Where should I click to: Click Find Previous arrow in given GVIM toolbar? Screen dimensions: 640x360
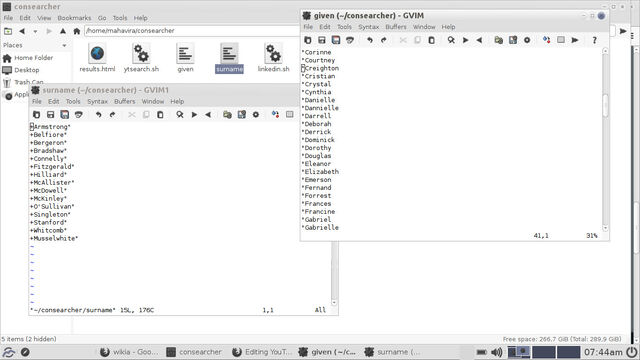pos(479,40)
